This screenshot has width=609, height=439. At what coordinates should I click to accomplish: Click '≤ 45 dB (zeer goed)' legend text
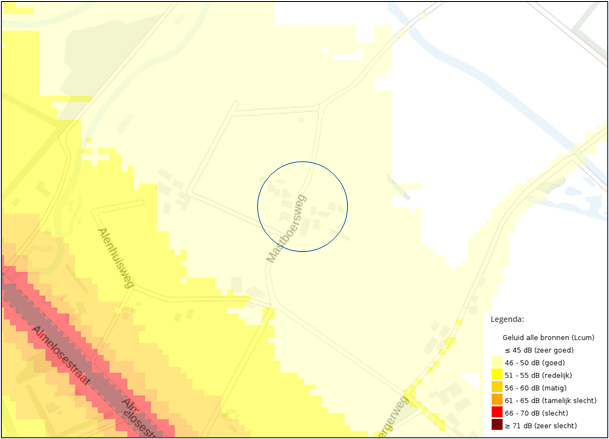coord(539,350)
